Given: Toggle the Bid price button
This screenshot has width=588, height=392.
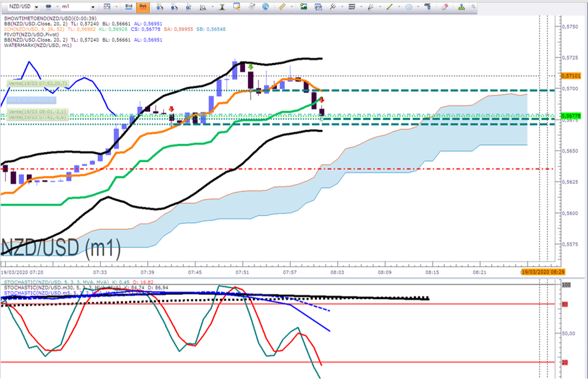Looking at the screenshot, I should point(128,7).
